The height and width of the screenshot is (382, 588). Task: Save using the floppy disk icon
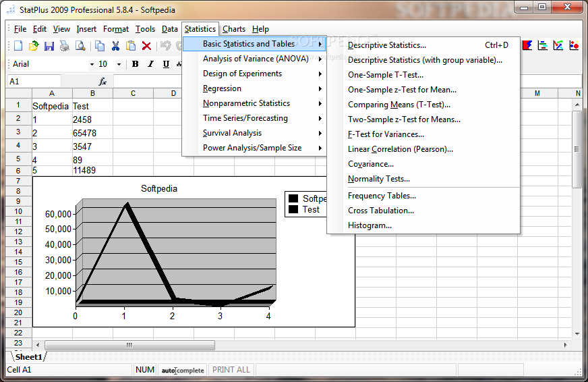49,46
